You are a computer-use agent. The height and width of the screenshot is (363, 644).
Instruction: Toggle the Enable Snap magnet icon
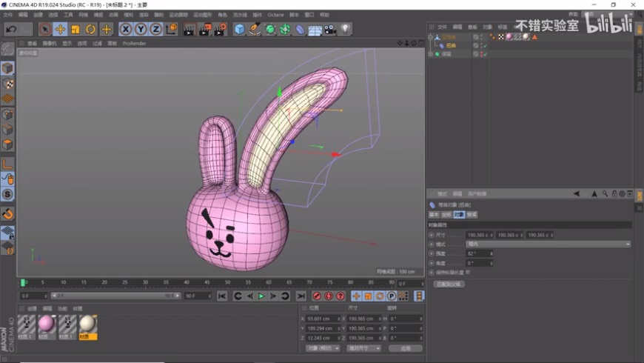click(x=7, y=214)
